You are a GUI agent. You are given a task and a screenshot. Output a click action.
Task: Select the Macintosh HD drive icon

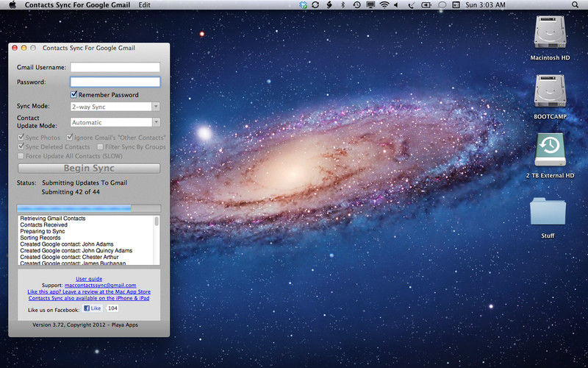point(550,32)
